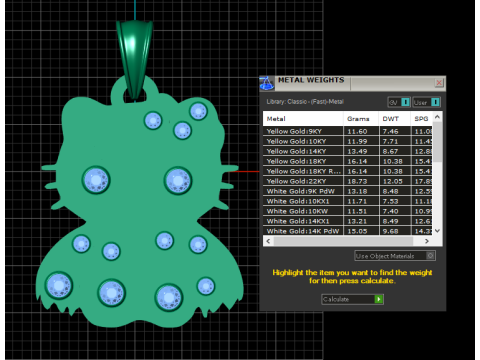Click the horizontal scrollbar thumb
Screen dimensions: 480x360
pyautogui.click(x=343, y=241)
